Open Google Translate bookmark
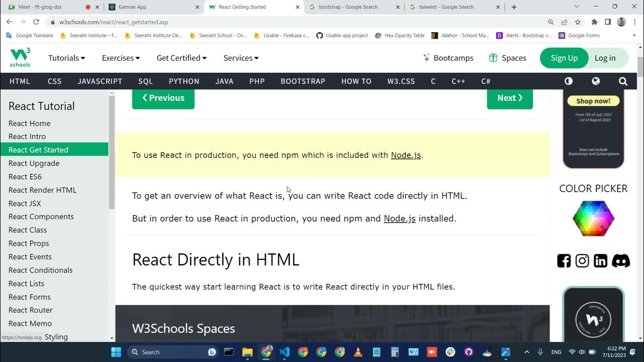Viewport: 644px width, 362px height. 30,36
